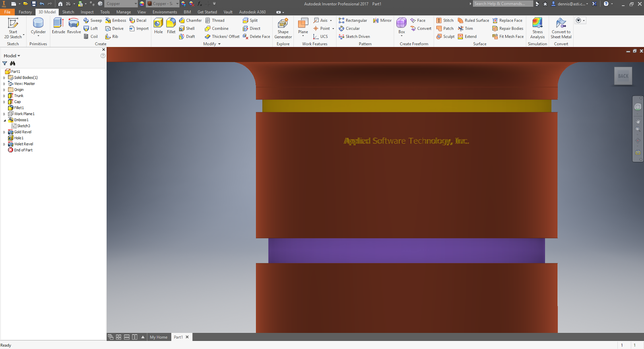This screenshot has height=349, width=644.
Task: Select the Stitch surface tool
Action: (x=445, y=21)
